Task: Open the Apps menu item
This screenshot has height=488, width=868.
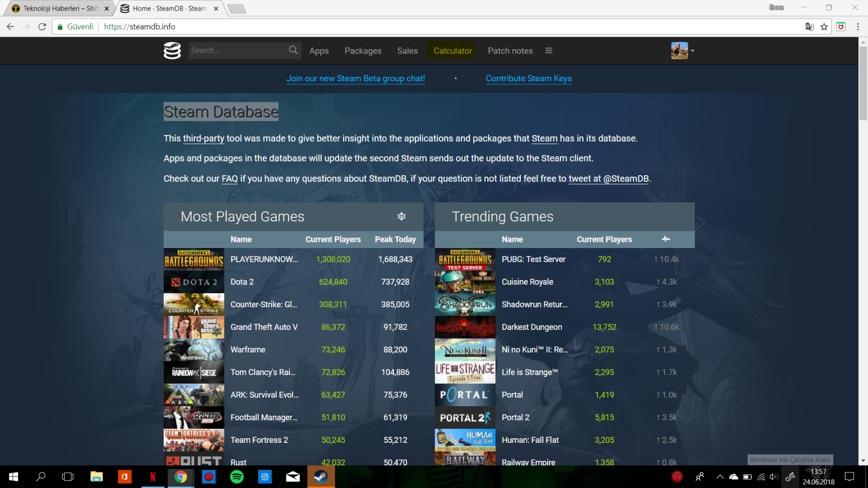Action: click(319, 51)
